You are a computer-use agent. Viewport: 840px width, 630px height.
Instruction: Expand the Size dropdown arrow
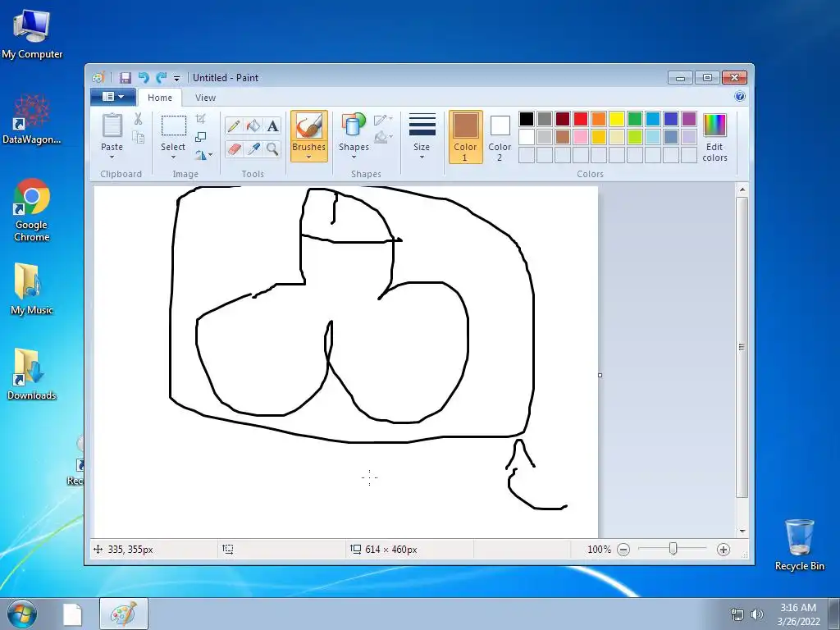point(422,157)
